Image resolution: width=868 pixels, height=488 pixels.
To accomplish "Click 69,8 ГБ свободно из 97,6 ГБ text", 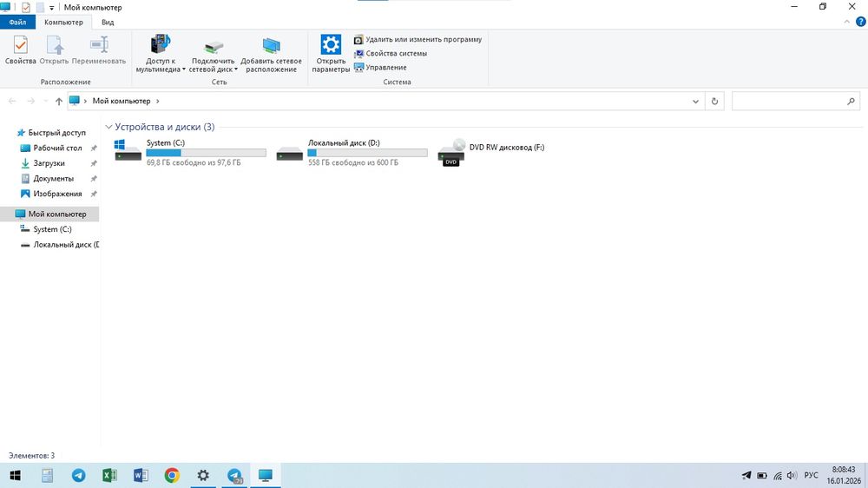I will [x=194, y=162].
